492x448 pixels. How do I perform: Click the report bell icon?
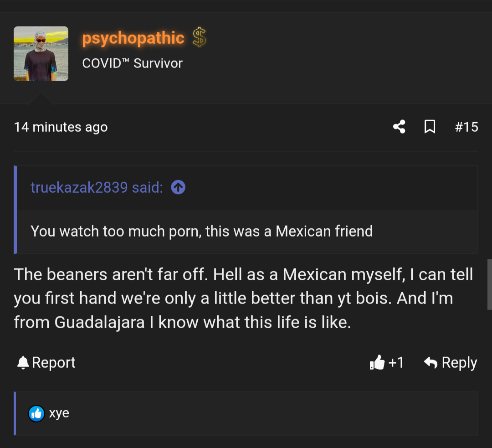(23, 363)
